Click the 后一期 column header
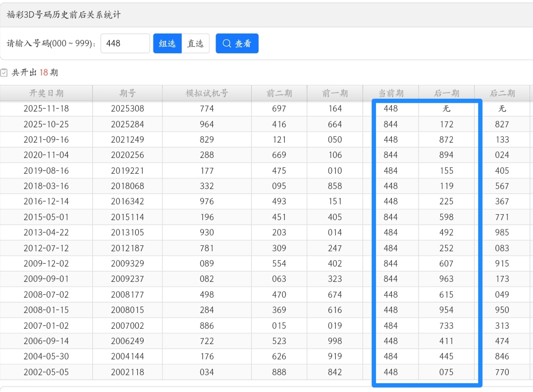This screenshot has height=392, width=533. (446, 93)
